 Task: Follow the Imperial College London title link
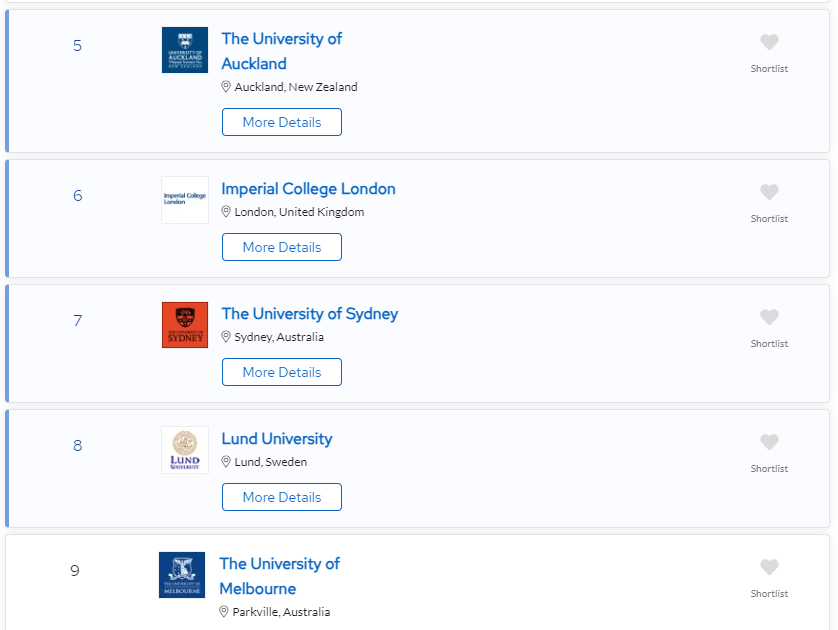pyautogui.click(x=308, y=189)
